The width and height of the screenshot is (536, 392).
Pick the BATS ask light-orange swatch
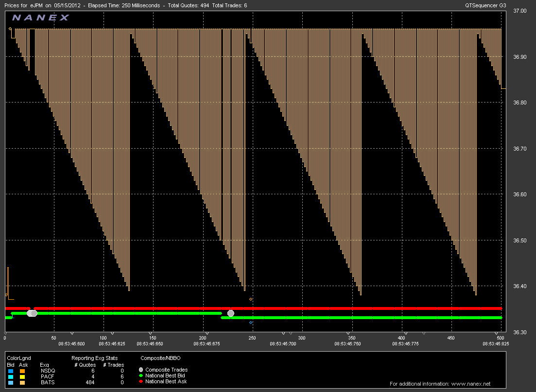click(22, 383)
